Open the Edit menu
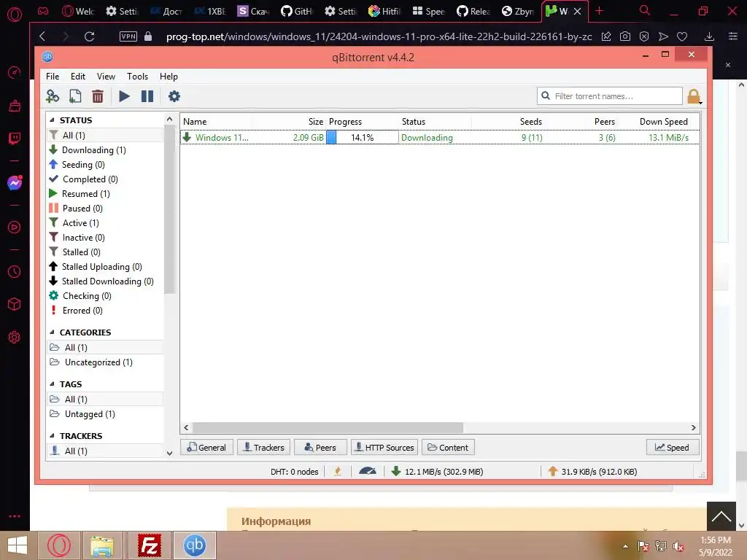747x560 pixels. [77, 76]
